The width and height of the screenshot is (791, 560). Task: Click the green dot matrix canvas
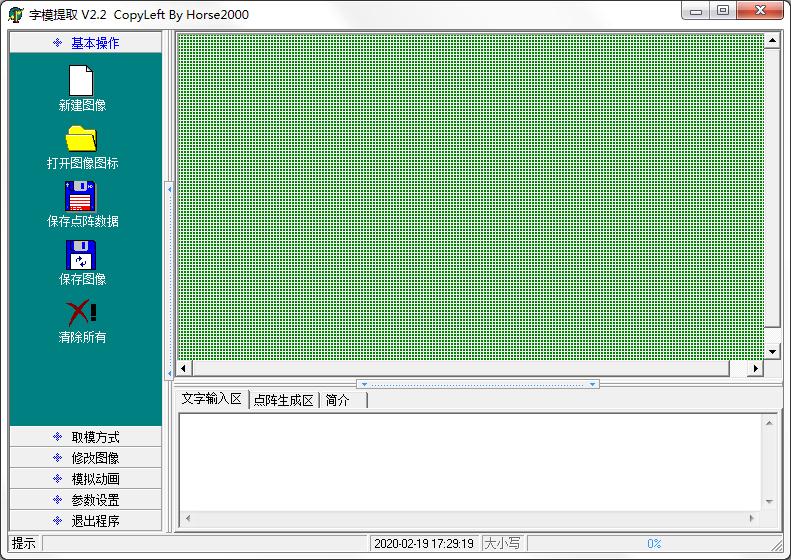click(470, 195)
